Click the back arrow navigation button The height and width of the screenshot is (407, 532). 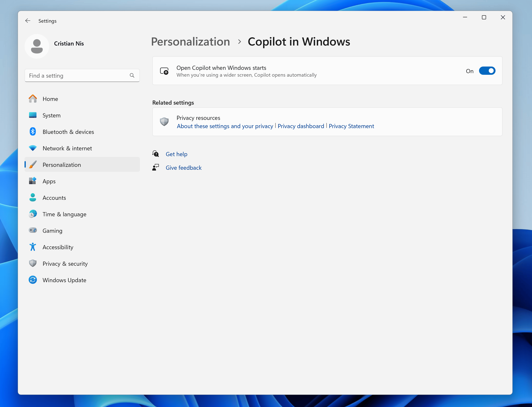28,20
